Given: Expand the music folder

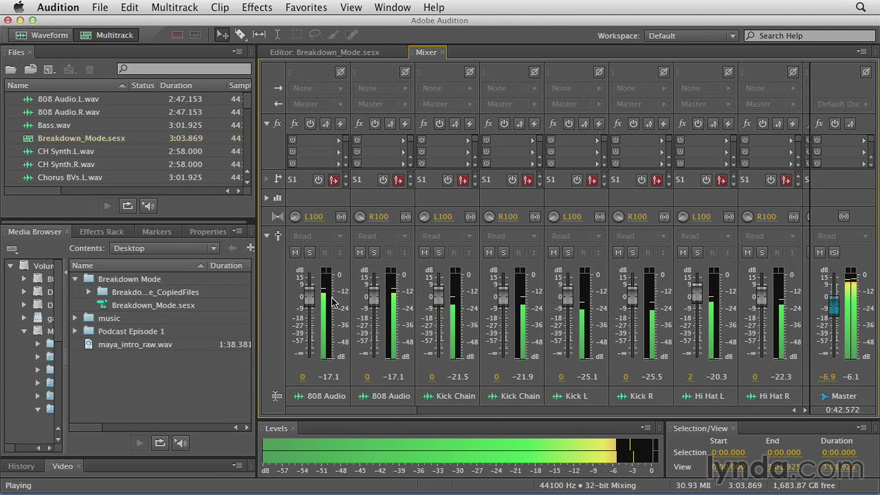Looking at the screenshot, I should [75, 318].
